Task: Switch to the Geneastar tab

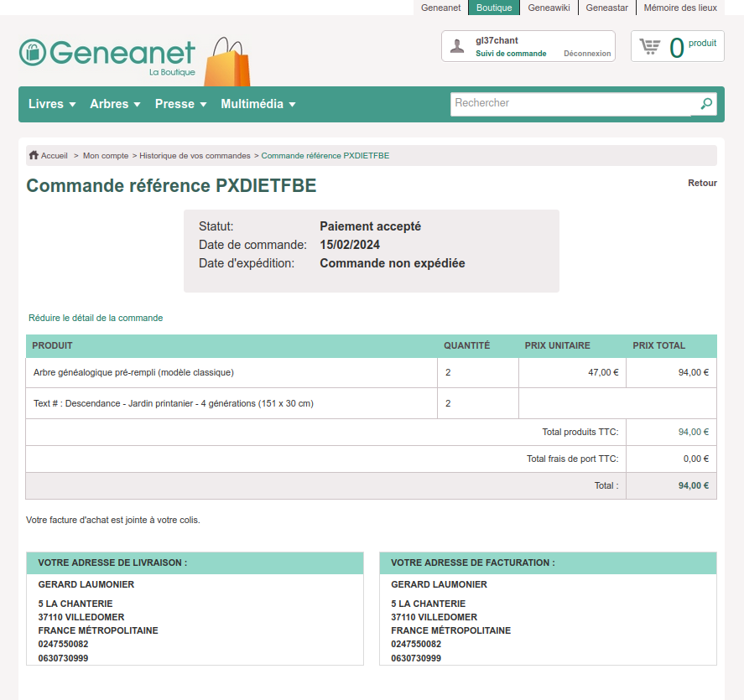Action: [606, 8]
